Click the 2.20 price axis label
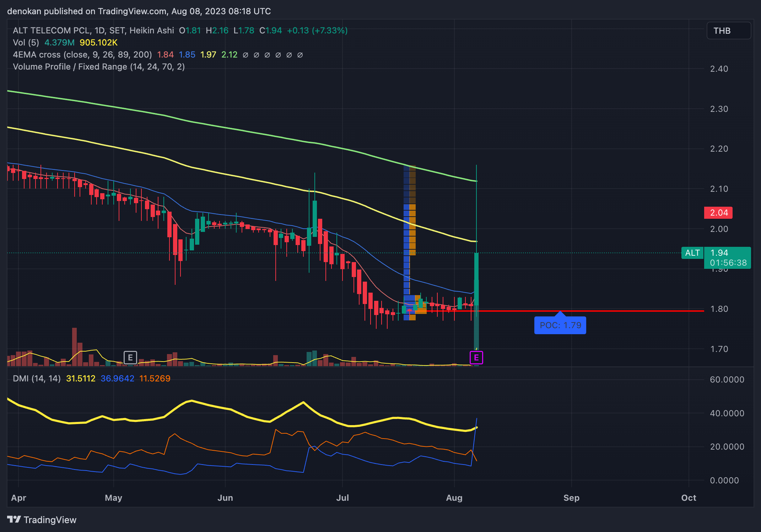 [x=719, y=149]
